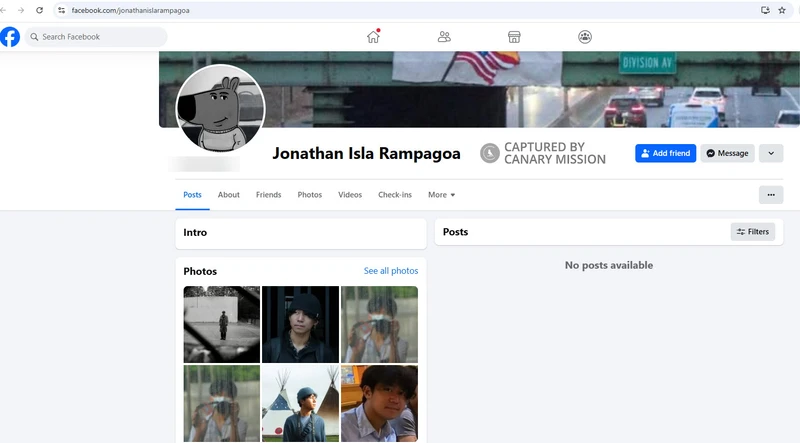Open the top-right mirror camera selfie photo
800x443 pixels.
click(x=379, y=324)
